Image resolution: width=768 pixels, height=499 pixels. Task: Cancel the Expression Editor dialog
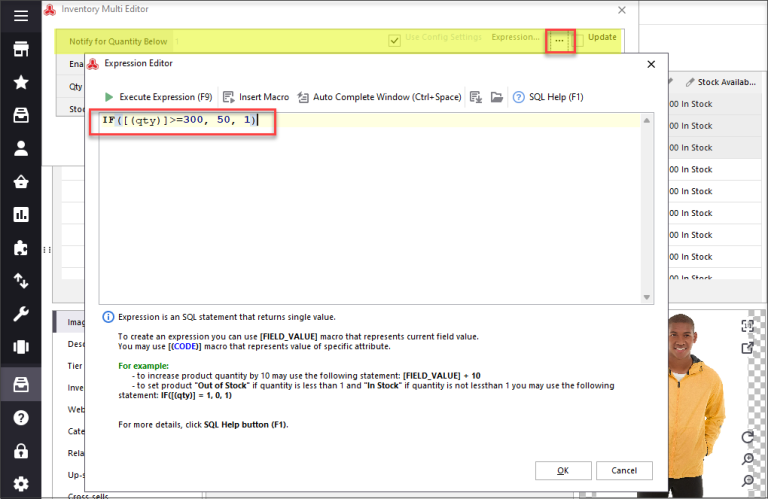[624, 470]
